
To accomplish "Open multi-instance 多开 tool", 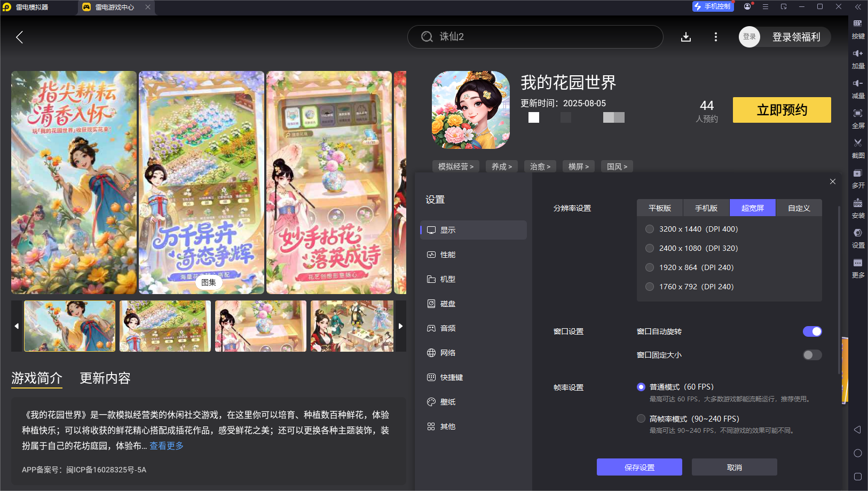I will pos(858,178).
